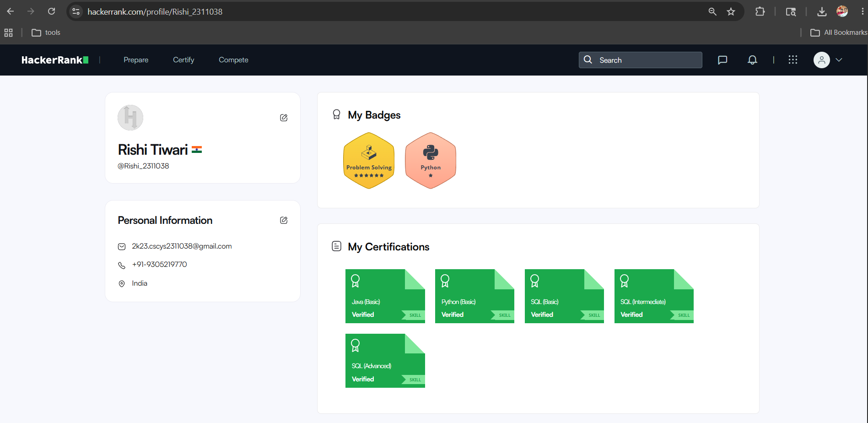Viewport: 868px width, 423px height.
Task: Click the My Badges heading
Action: 374,115
